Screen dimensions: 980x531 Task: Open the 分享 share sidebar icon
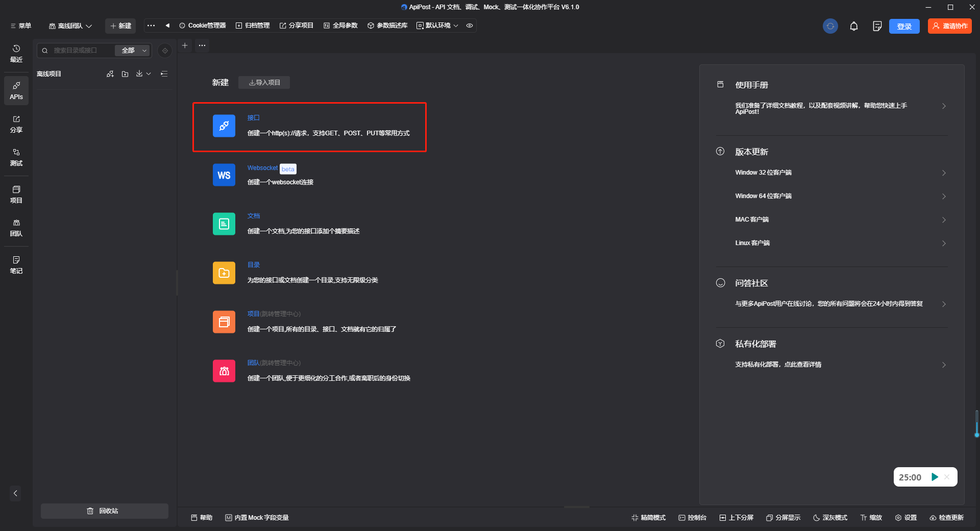(x=16, y=124)
